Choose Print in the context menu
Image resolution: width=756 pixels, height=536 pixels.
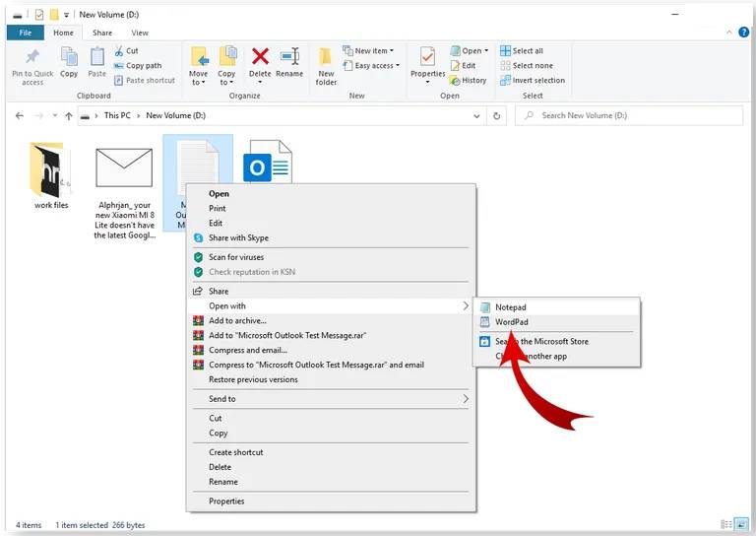pos(331,209)
